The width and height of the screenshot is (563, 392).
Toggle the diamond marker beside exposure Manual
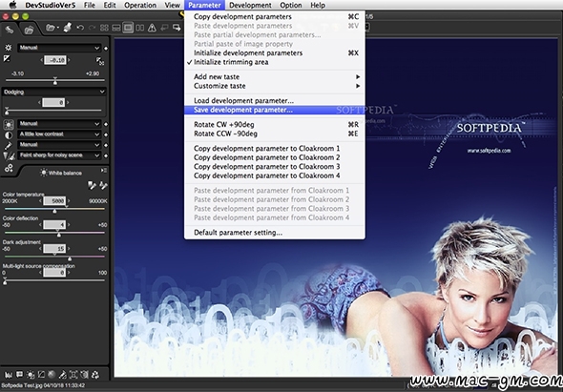coord(106,48)
